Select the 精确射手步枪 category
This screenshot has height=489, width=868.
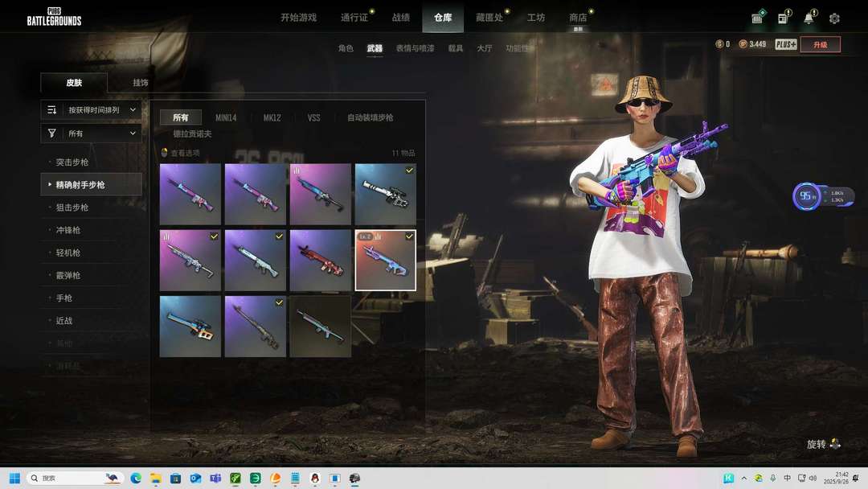pyautogui.click(x=92, y=184)
